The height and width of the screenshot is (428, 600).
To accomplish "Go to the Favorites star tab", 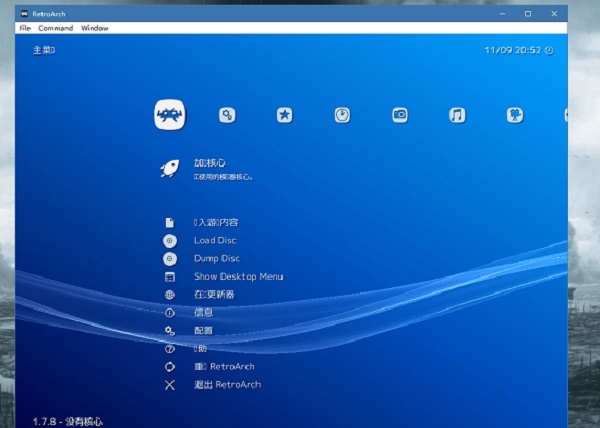I will coord(284,115).
